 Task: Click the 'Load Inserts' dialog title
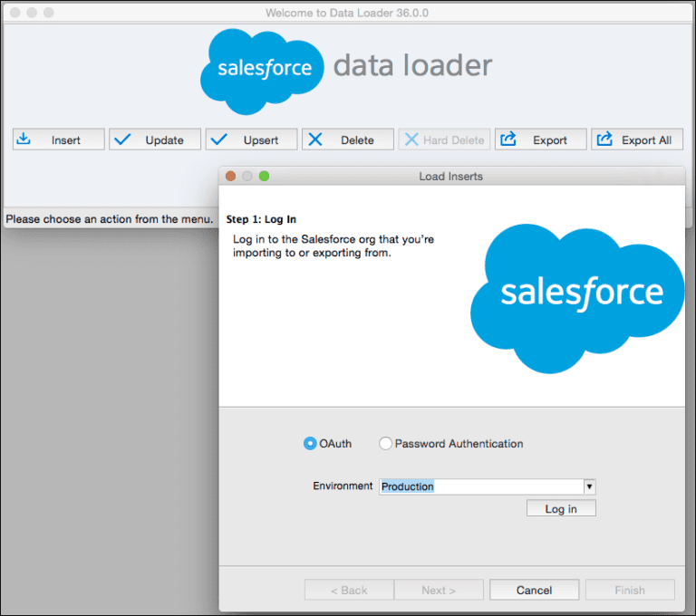click(x=451, y=176)
